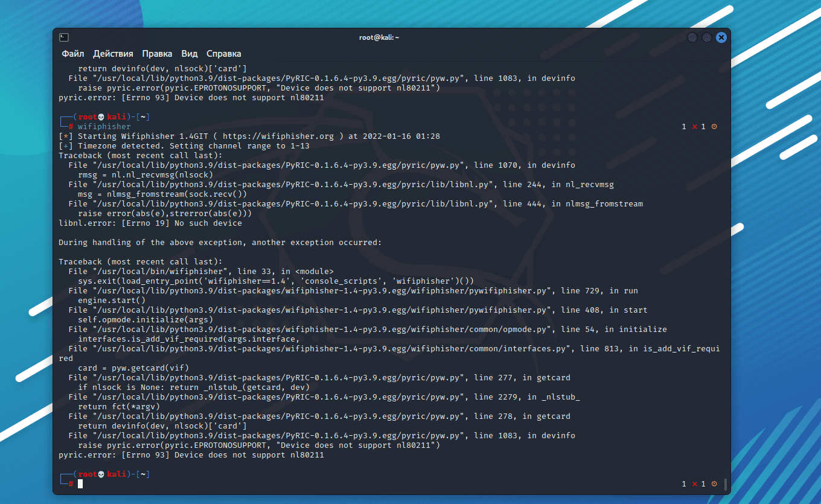Viewport: 821px width, 504px height.
Task: Click the '/usr/local/bin/wifiphisher' line 33 entry
Action: tap(201, 272)
